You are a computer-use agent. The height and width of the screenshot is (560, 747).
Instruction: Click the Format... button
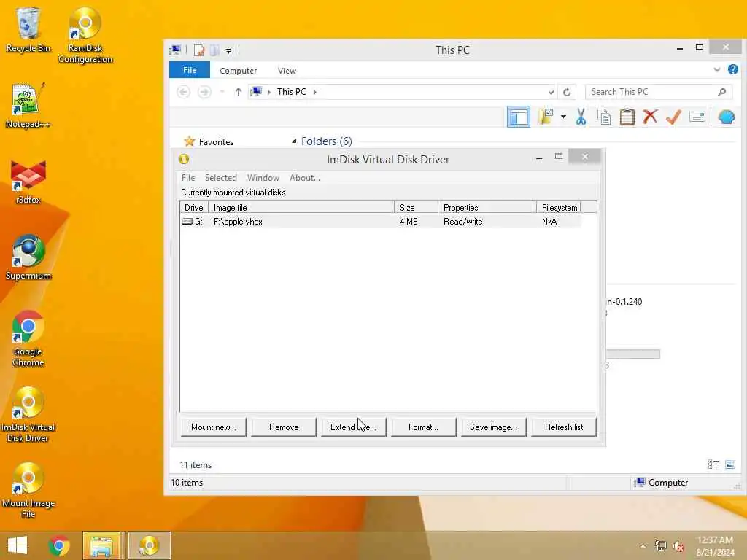(424, 427)
